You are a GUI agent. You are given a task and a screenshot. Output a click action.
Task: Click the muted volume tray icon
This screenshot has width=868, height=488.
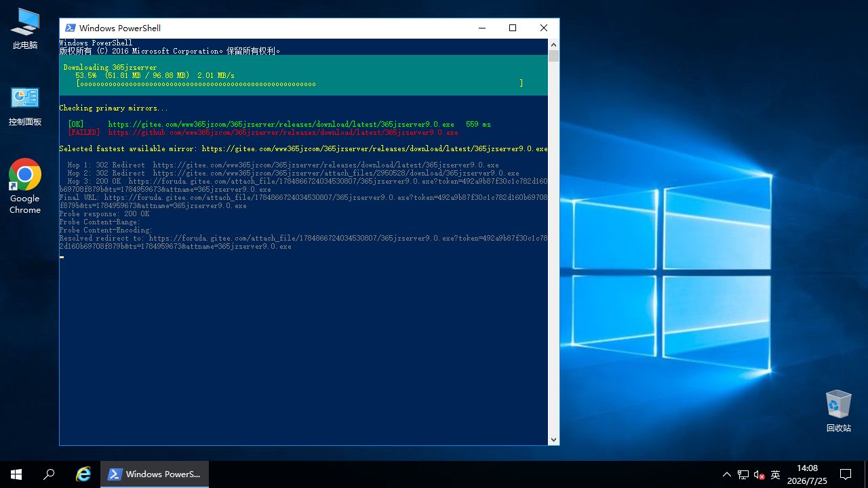pyautogui.click(x=759, y=474)
